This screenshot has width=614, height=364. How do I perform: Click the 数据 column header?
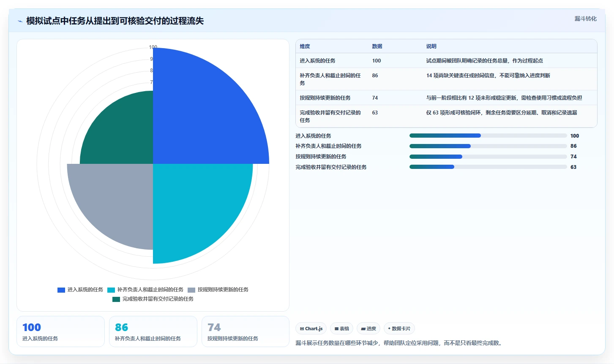click(x=377, y=46)
